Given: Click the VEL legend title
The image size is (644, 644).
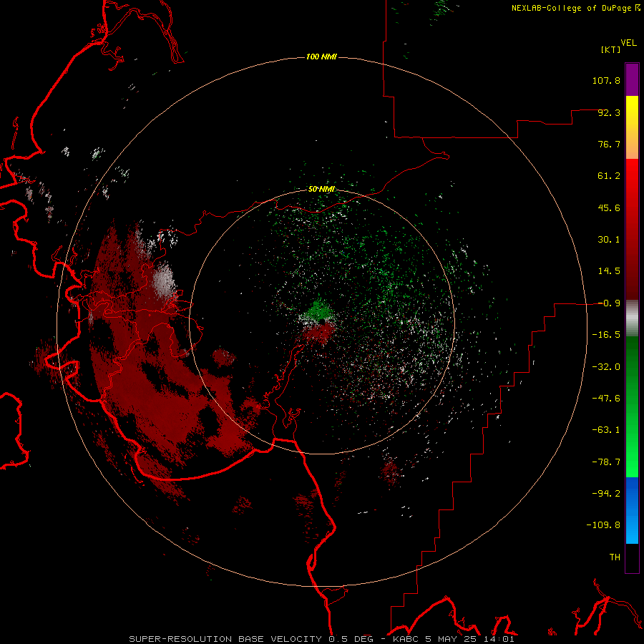Looking at the screenshot, I should click(x=628, y=42).
